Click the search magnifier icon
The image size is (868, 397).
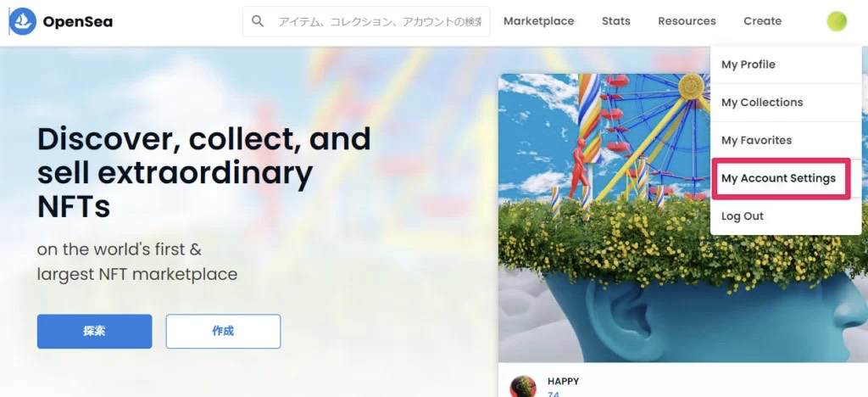258,21
